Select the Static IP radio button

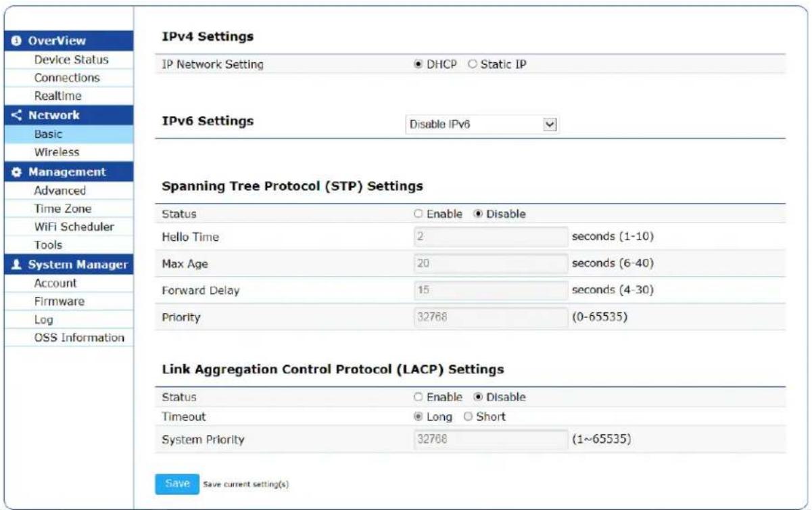[472, 64]
